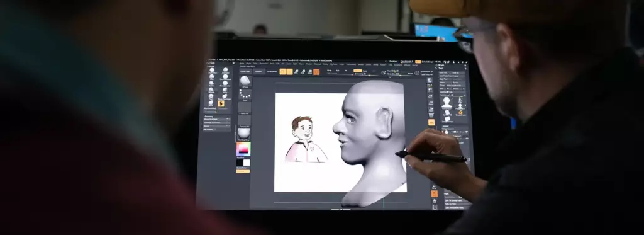Toggle the Dynamic draw size button
This screenshot has height=235, width=644.
410,74
